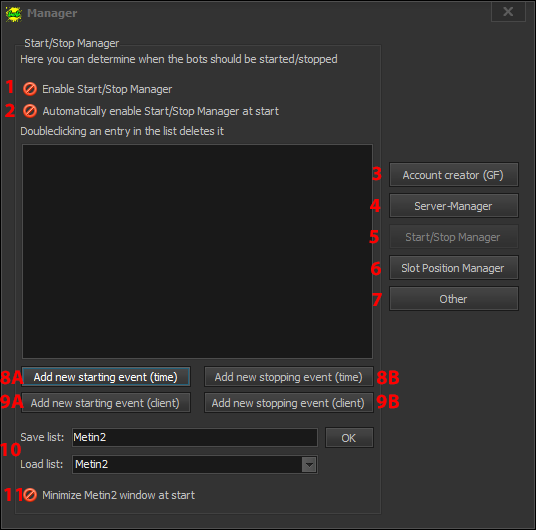This screenshot has height=530, width=536.
Task: Add new starting event (client)
Action: pos(106,403)
